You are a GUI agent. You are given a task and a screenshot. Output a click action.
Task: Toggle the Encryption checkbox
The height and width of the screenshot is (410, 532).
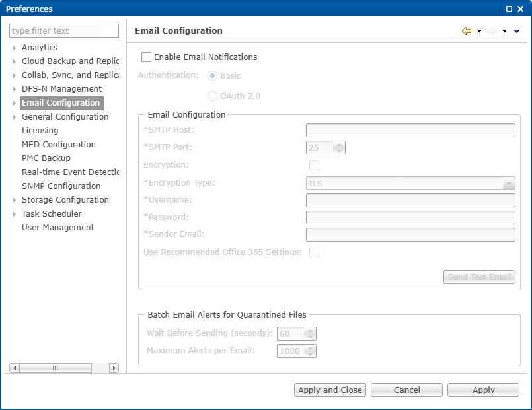point(314,165)
